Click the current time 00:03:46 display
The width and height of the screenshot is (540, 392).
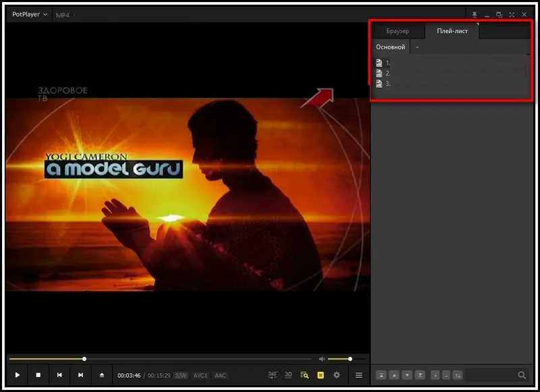click(x=129, y=376)
